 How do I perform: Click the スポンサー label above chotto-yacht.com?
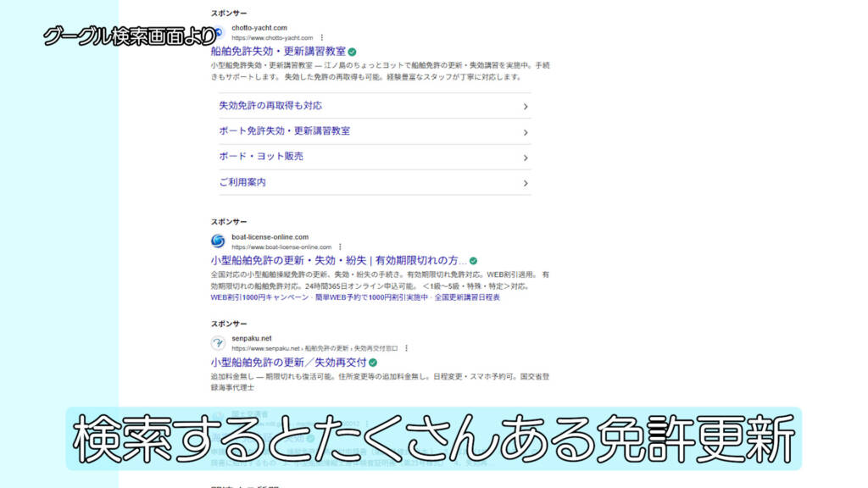point(229,14)
